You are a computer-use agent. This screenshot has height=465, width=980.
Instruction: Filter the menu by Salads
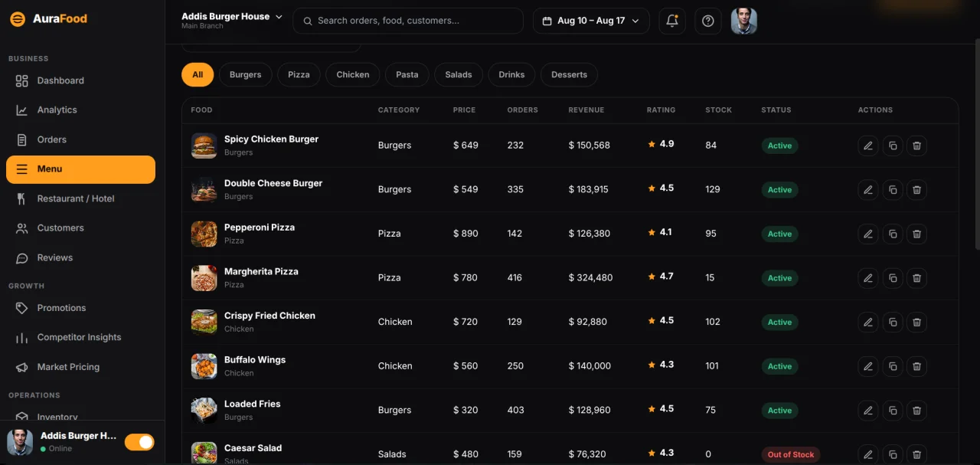(459, 74)
